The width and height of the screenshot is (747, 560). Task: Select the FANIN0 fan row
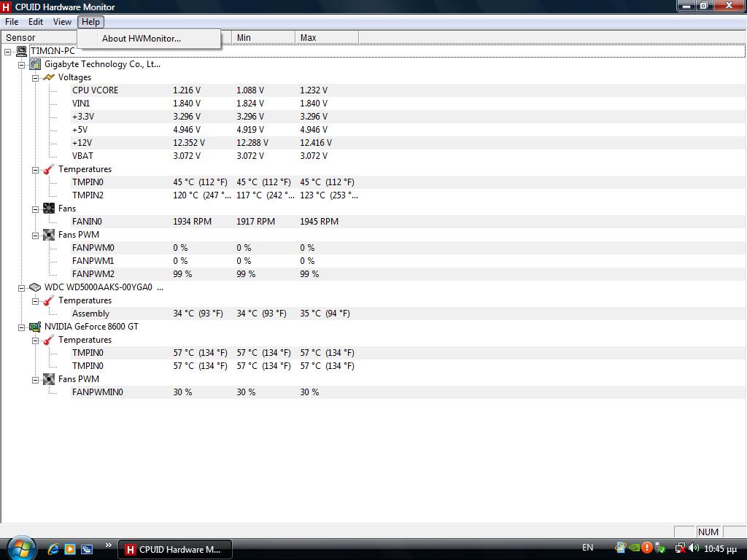click(x=409, y=222)
